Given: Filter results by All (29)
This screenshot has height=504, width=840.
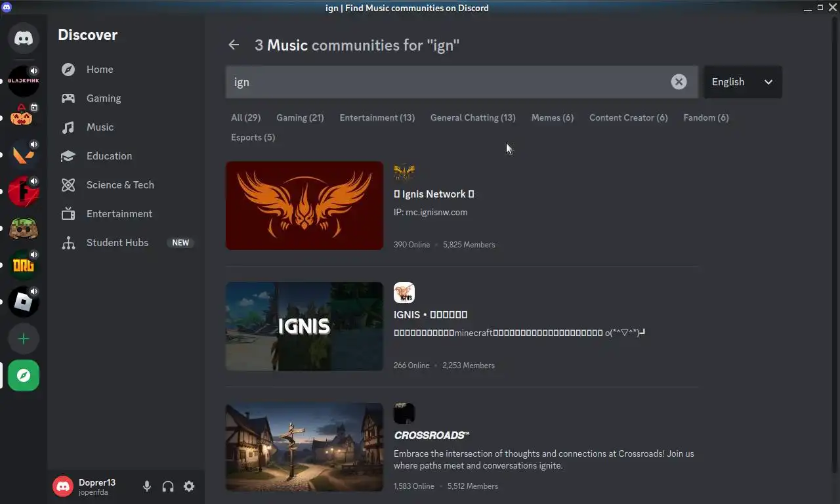Looking at the screenshot, I should click(245, 117).
